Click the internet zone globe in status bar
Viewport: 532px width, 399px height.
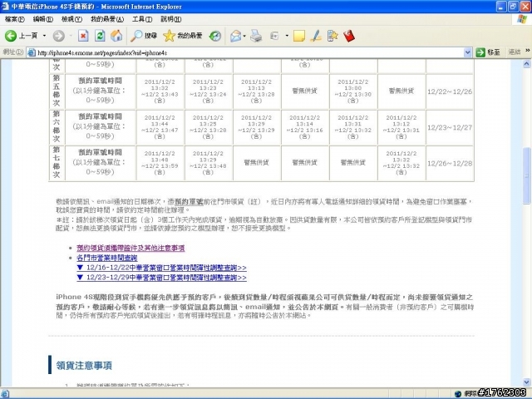tap(458, 394)
